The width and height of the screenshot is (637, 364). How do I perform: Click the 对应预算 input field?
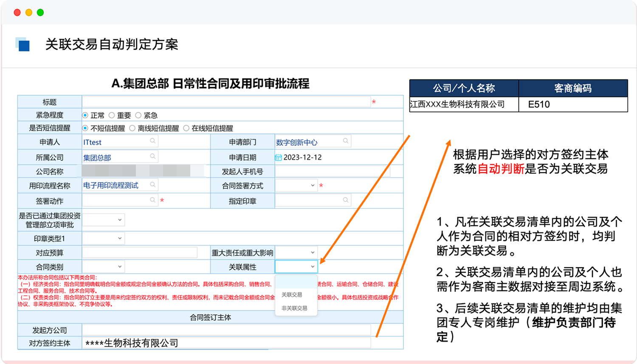click(140, 252)
